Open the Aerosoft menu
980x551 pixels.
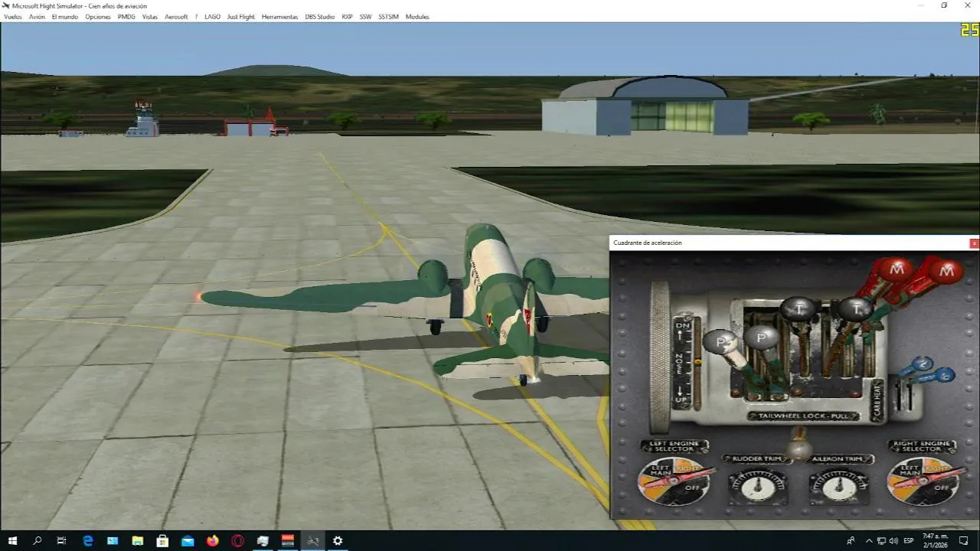(x=176, y=17)
